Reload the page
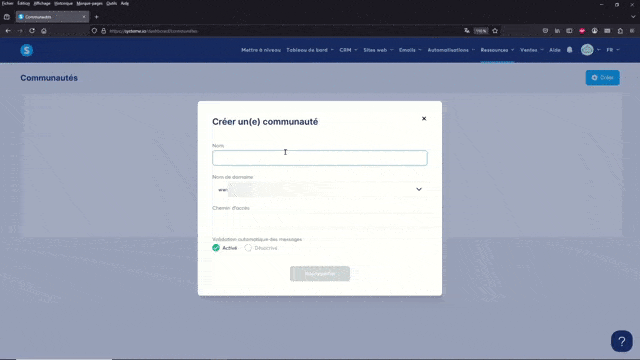The width and height of the screenshot is (640, 360). pyautogui.click(x=32, y=31)
